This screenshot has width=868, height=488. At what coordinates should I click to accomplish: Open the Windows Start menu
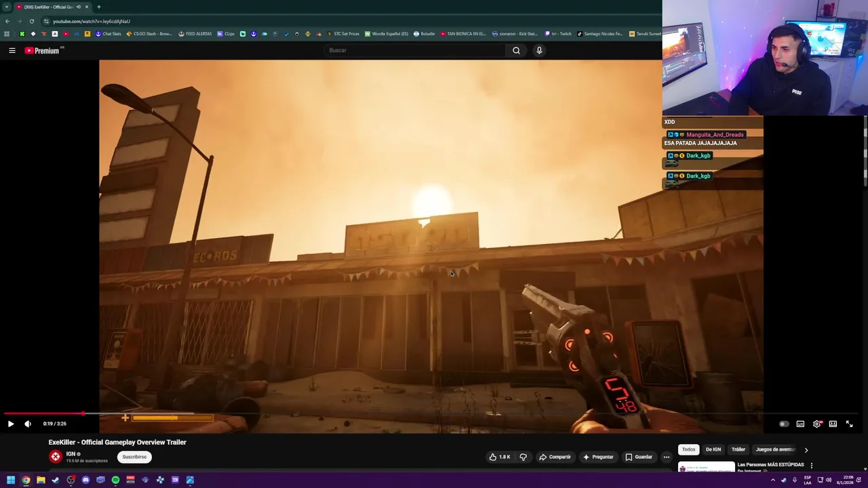coord(11,480)
